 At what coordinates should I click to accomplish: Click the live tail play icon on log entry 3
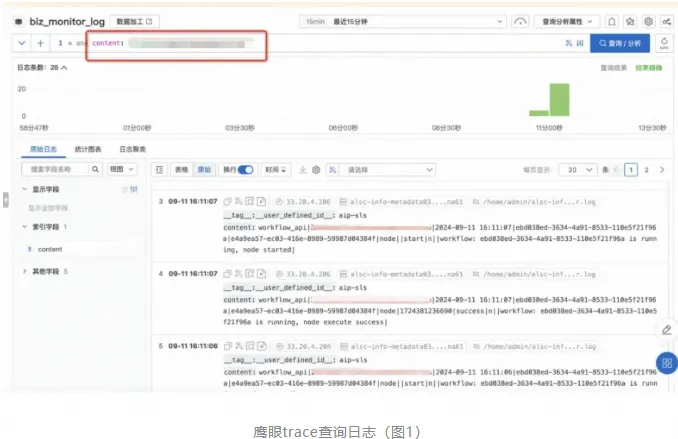pos(261,202)
